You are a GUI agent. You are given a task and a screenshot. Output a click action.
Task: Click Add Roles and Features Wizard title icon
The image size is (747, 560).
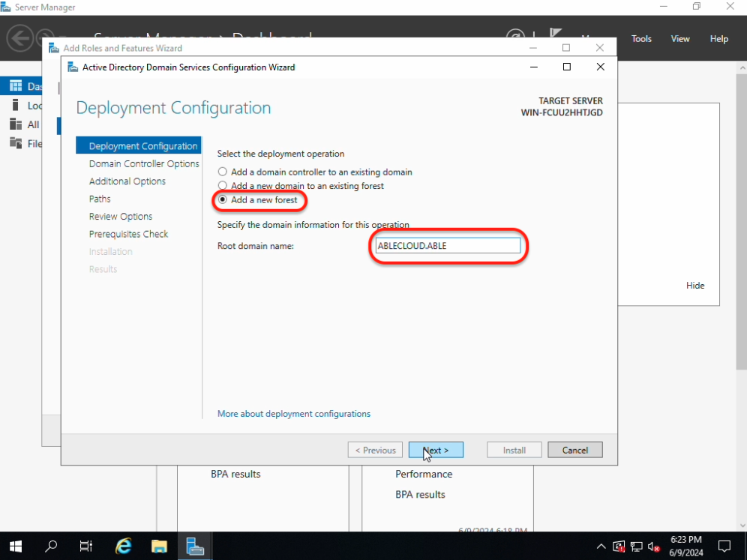(x=54, y=48)
